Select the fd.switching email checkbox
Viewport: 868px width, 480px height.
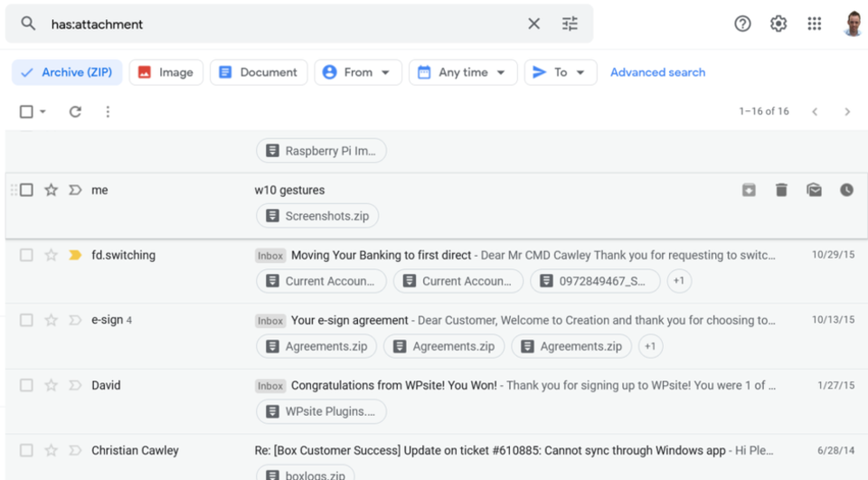(26, 255)
